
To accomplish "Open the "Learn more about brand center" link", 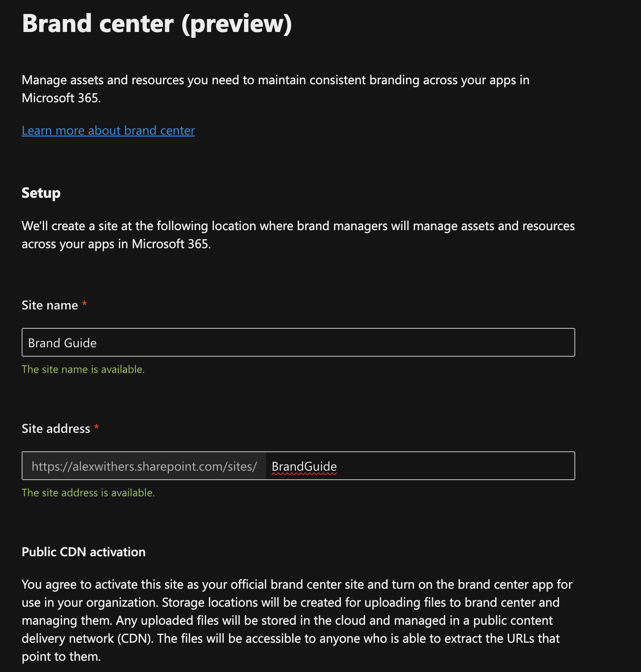I will point(108,130).
